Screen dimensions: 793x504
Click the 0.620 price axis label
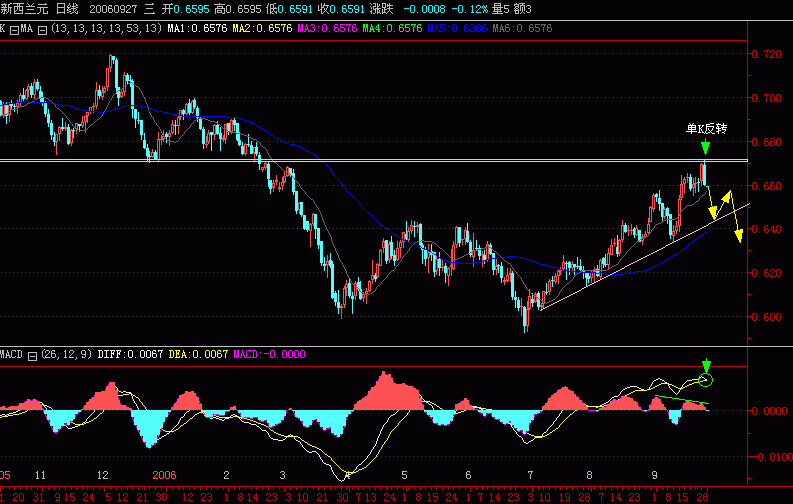click(767, 273)
